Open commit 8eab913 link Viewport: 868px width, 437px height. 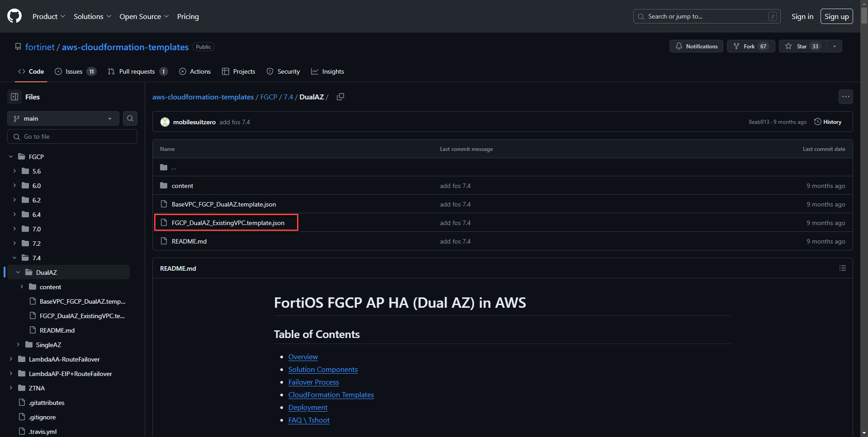coord(759,122)
